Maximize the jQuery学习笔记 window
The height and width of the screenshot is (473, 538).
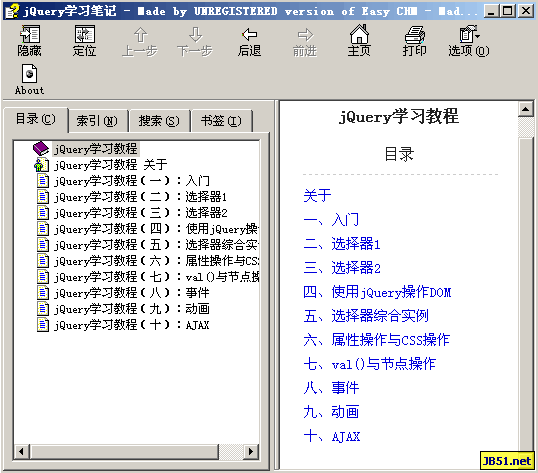pos(508,11)
